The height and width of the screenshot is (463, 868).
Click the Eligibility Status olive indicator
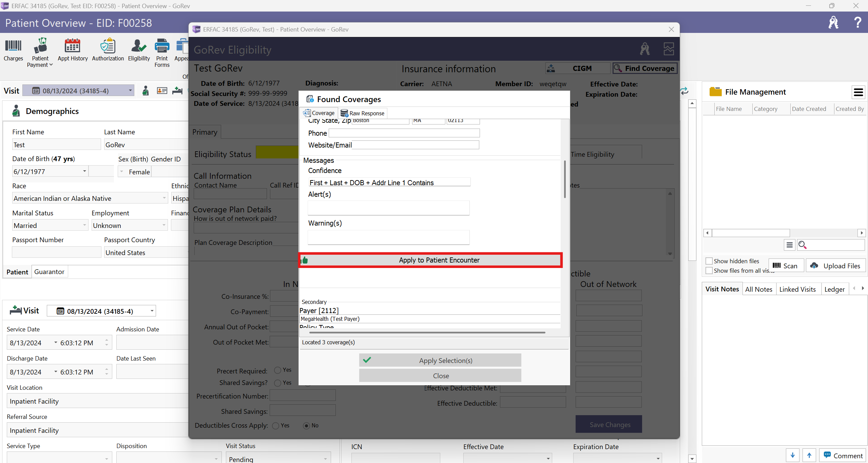277,152
